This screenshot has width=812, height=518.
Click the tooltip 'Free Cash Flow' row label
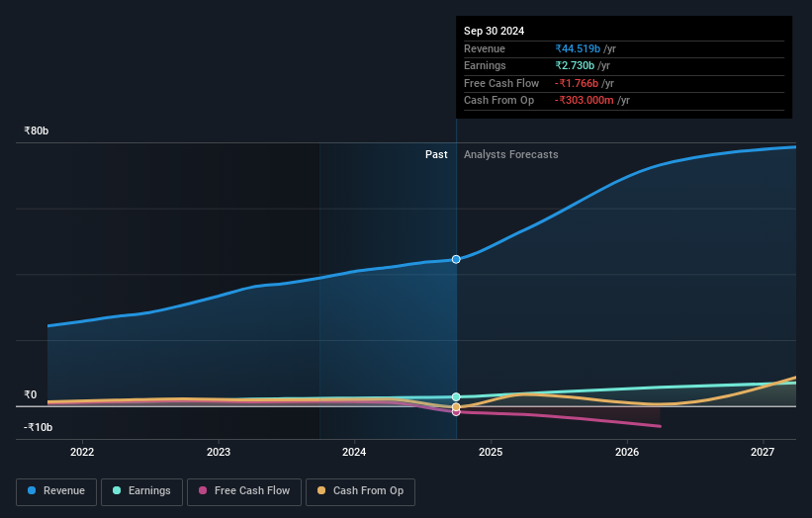(x=501, y=83)
